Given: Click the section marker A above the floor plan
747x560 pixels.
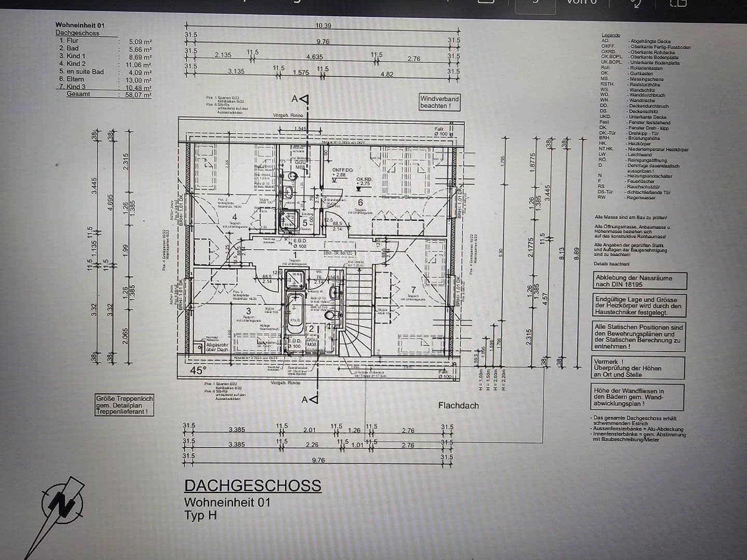Looking at the screenshot, I should pyautogui.click(x=300, y=99).
